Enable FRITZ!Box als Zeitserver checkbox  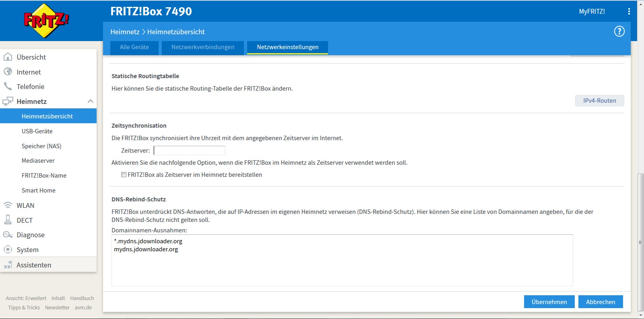pos(124,175)
